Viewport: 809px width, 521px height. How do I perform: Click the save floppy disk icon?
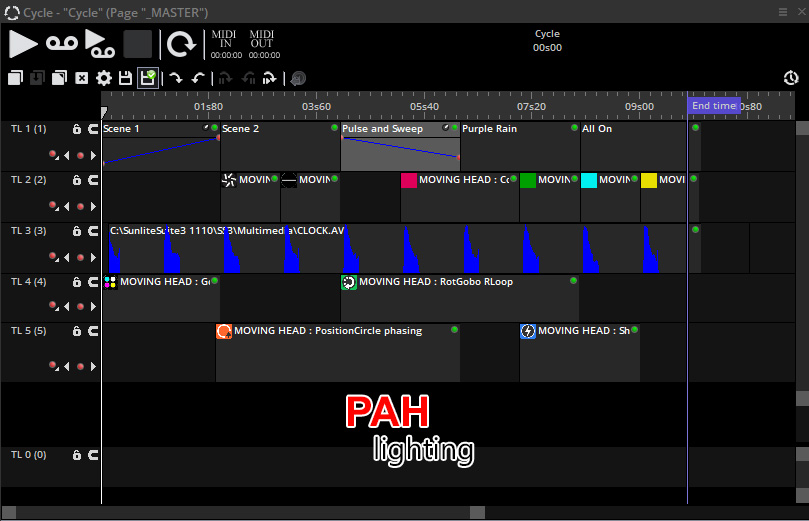coord(125,78)
